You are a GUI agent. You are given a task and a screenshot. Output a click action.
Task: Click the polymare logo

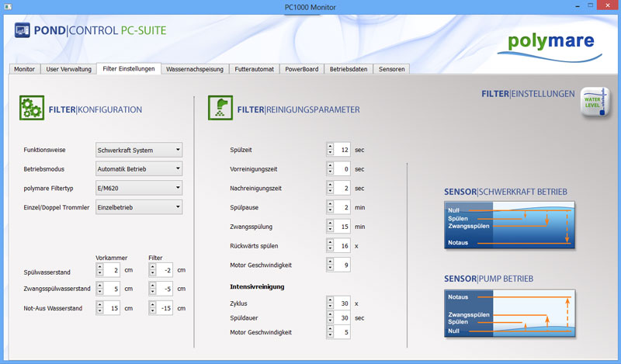tap(551, 40)
